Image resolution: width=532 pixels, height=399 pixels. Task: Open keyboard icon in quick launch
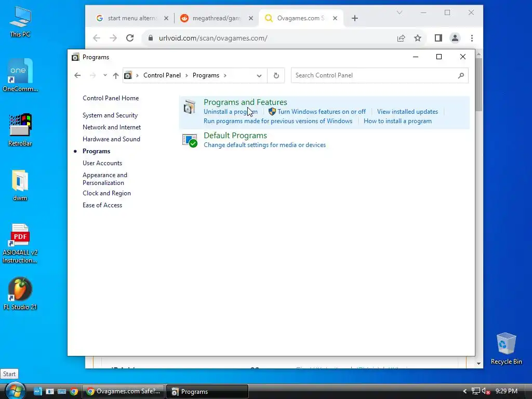point(62,392)
